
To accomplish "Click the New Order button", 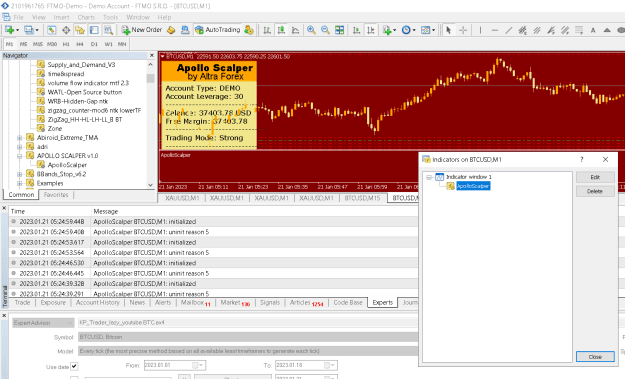I will pos(142,30).
